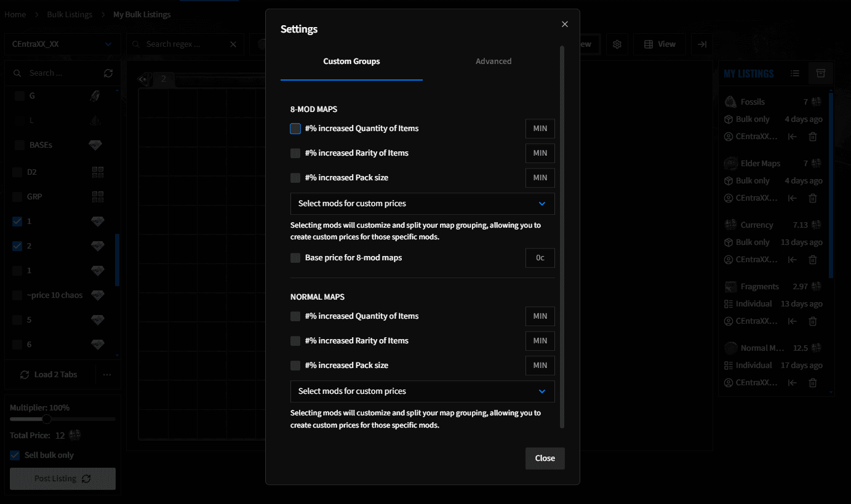Image resolution: width=851 pixels, height=504 pixels.
Task: Click the collapse-panel arrow icon beside View
Action: pyautogui.click(x=702, y=44)
